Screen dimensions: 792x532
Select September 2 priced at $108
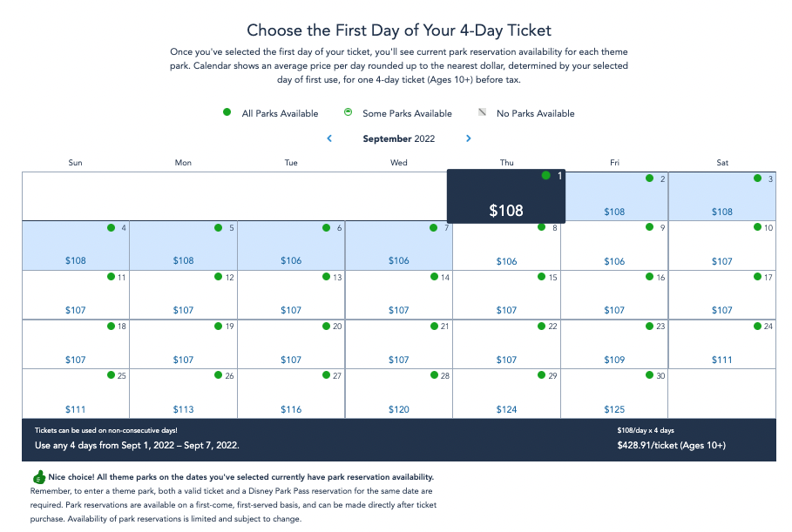(x=614, y=197)
